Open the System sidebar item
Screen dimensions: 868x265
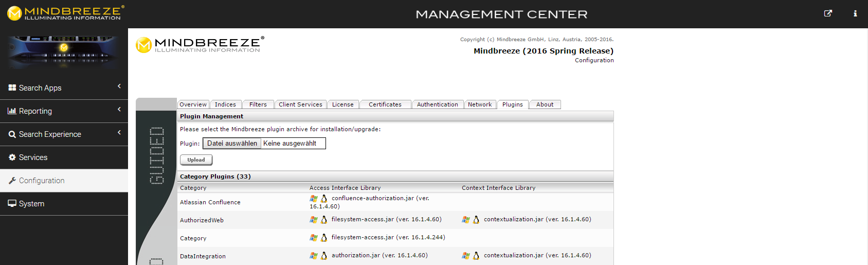64,204
